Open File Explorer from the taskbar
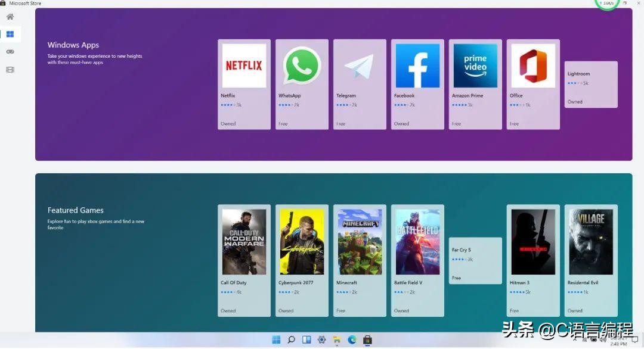Image resolution: width=644 pixels, height=349 pixels. tap(337, 339)
